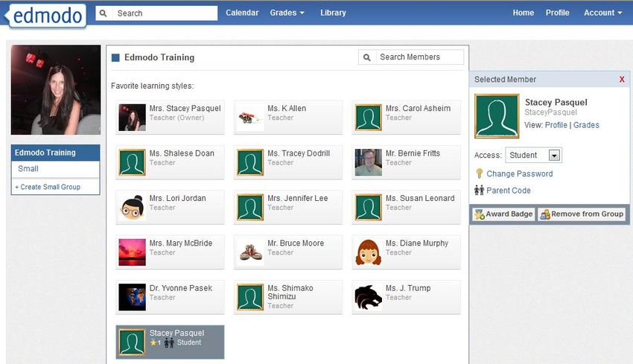
Task: Click the blue square icon beside Edmodo Training title
Action: (115, 58)
